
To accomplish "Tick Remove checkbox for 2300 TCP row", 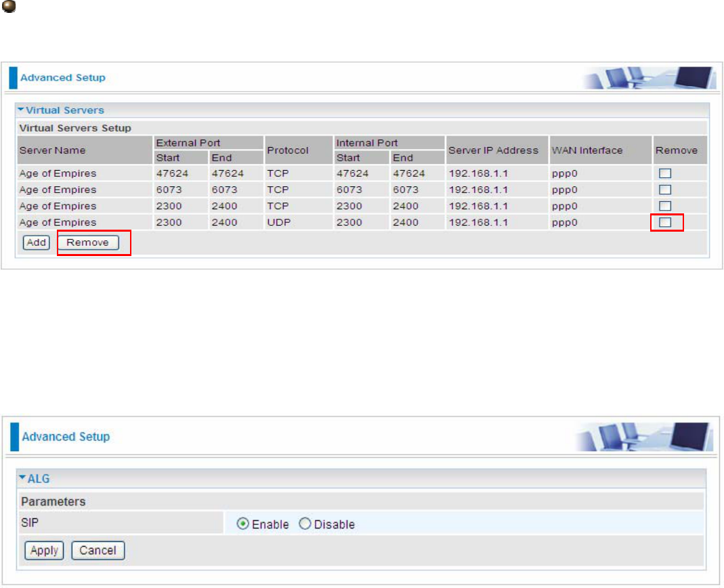I will point(665,206).
